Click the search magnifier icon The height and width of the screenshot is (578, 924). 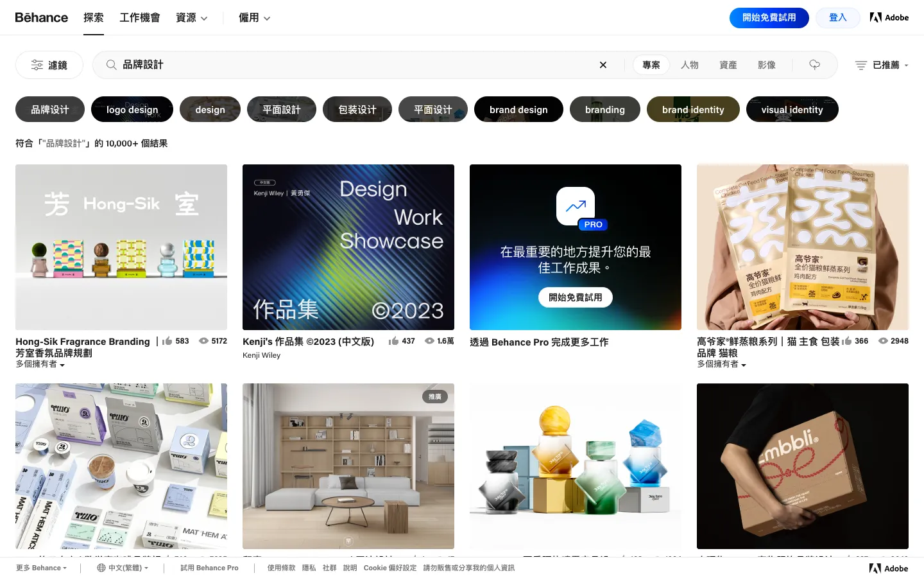pos(111,65)
